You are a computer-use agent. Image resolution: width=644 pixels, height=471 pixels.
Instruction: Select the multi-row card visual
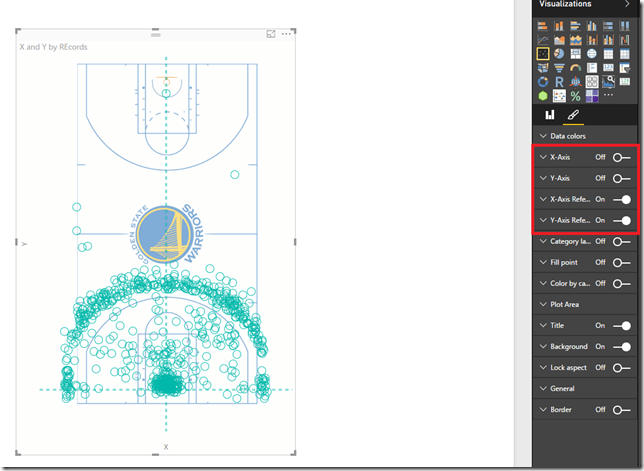[592, 68]
